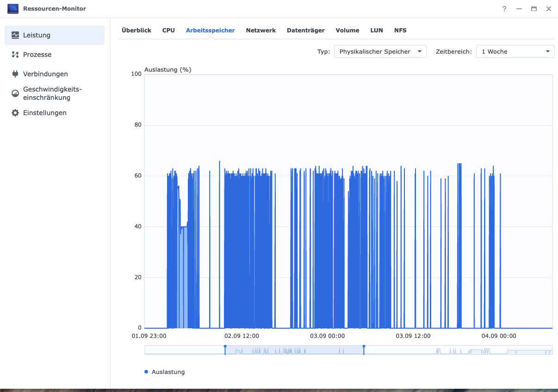Screen dimensions: 558x392
Task: Click the 03.09 00:00 axis label
Action: (328, 336)
